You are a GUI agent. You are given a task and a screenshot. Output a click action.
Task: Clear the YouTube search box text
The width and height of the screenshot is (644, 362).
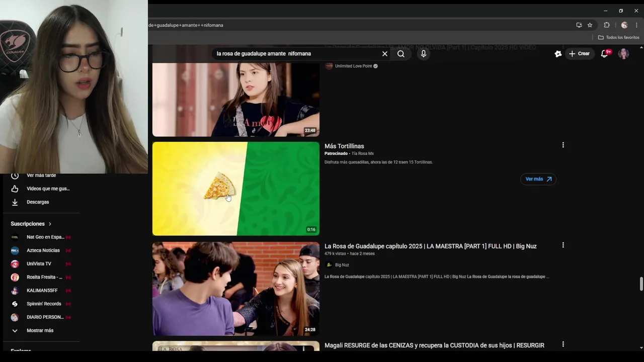pos(385,54)
